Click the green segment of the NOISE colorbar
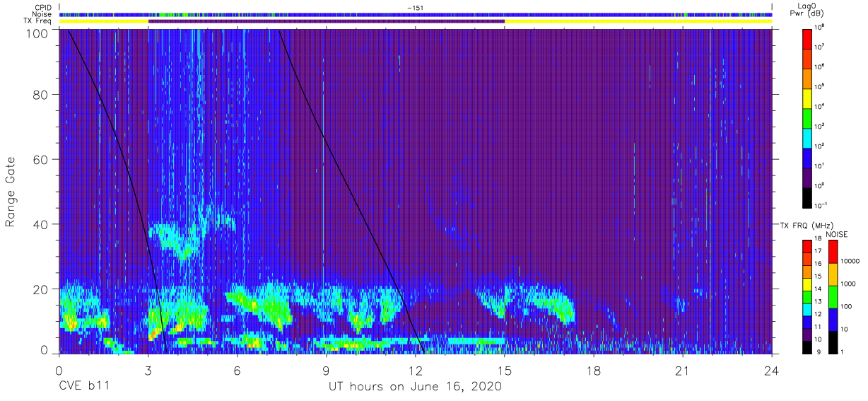This screenshot has width=868, height=401. [x=833, y=297]
